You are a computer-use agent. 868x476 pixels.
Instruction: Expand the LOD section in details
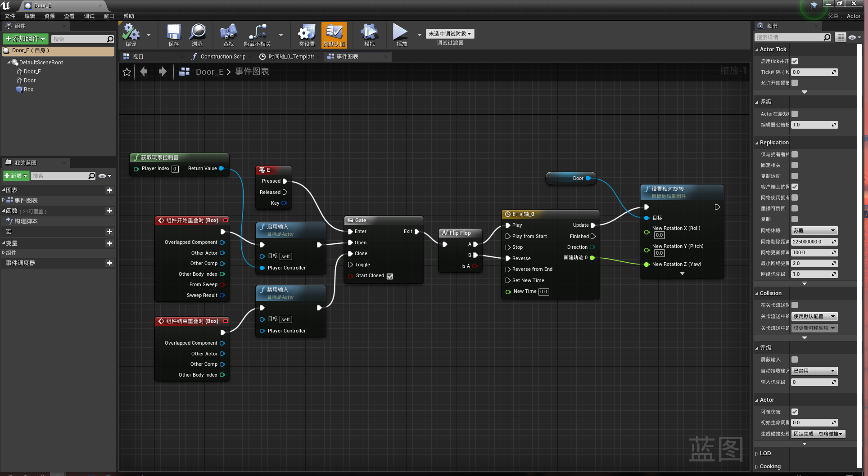tap(765, 454)
